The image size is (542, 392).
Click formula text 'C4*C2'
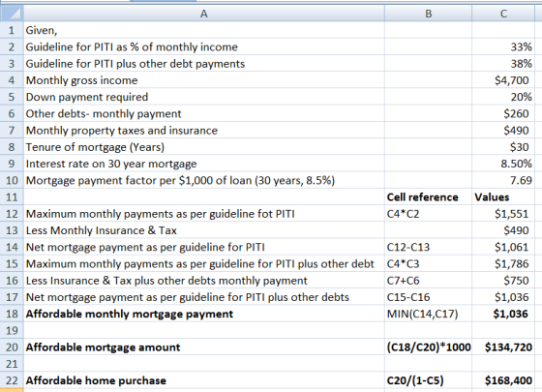coord(403,214)
